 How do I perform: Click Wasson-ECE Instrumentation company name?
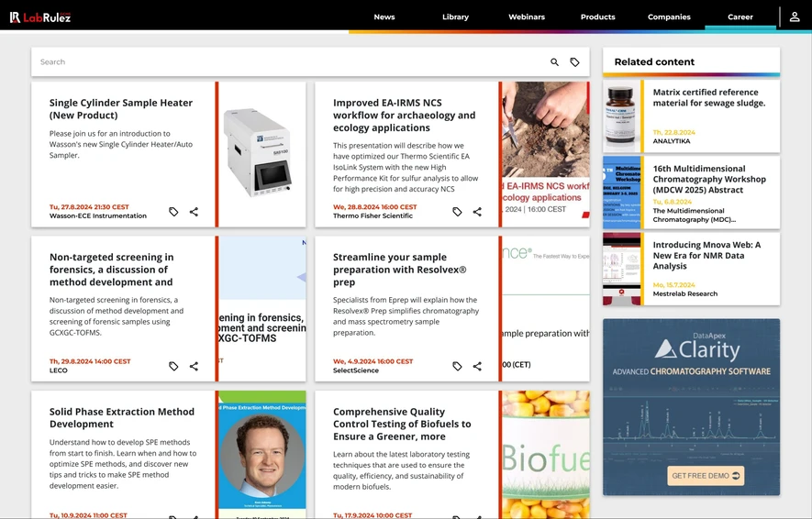(x=98, y=215)
